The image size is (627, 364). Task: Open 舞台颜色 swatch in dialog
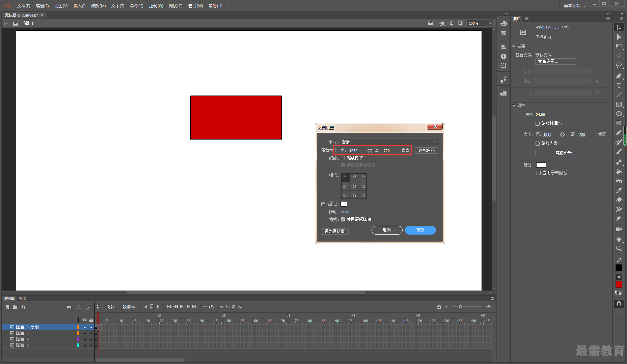[x=344, y=204]
